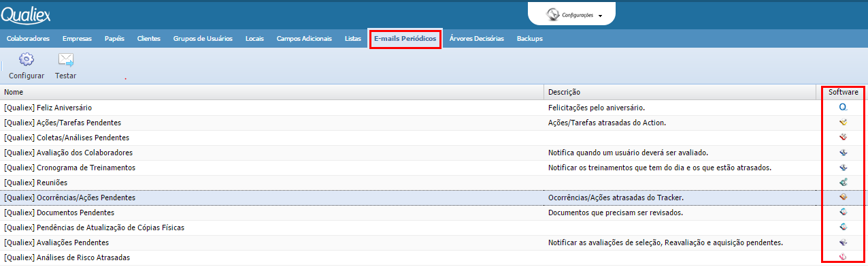Select row [Qualiex] Avaliações Pendentes
868x267 pixels.
point(434,242)
